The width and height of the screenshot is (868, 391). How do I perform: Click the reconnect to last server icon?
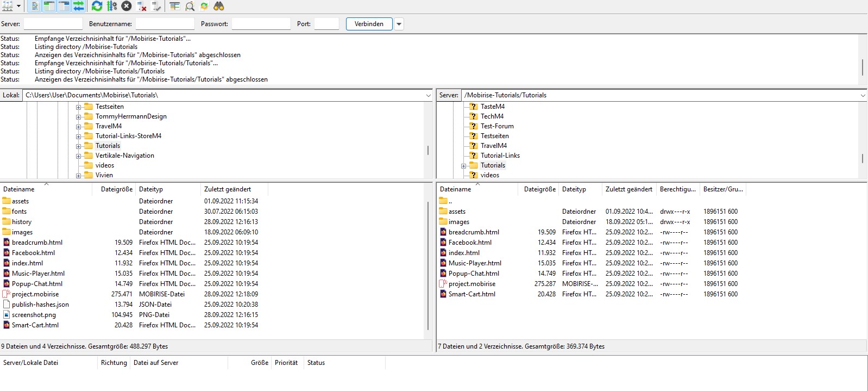click(156, 6)
